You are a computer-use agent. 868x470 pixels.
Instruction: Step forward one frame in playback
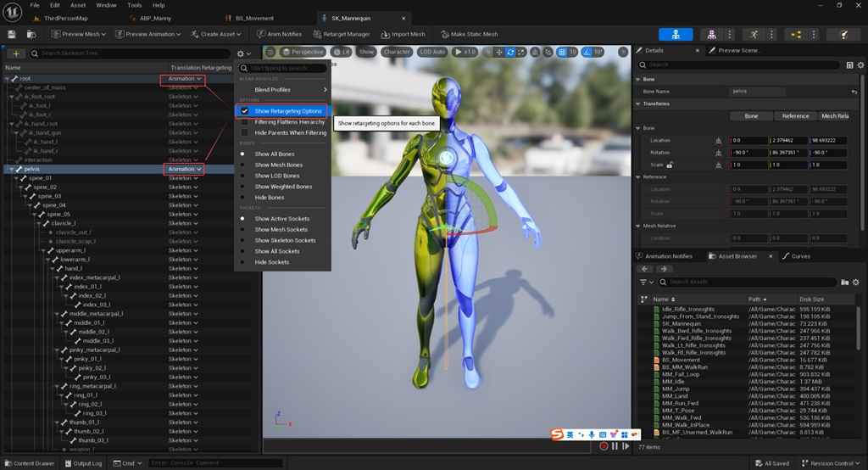pos(626,446)
